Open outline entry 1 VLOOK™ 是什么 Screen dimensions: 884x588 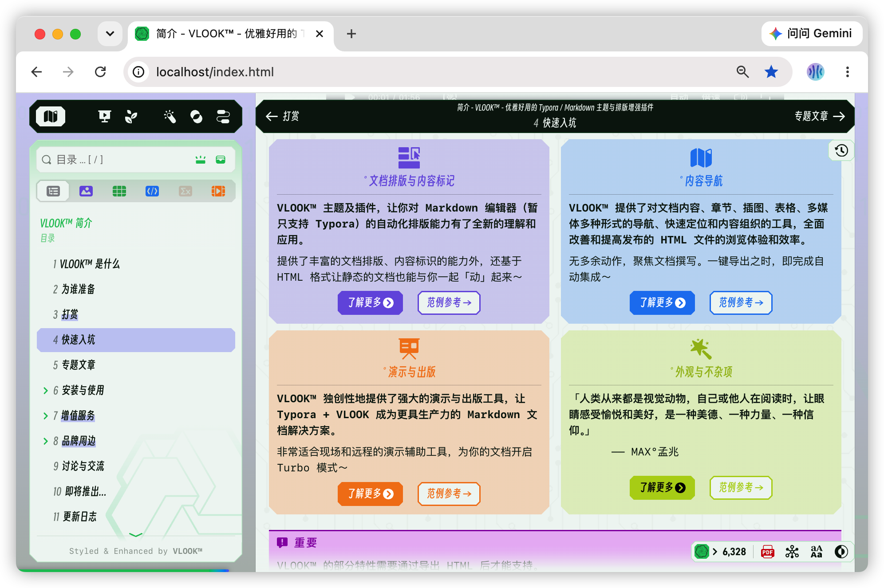(x=87, y=264)
